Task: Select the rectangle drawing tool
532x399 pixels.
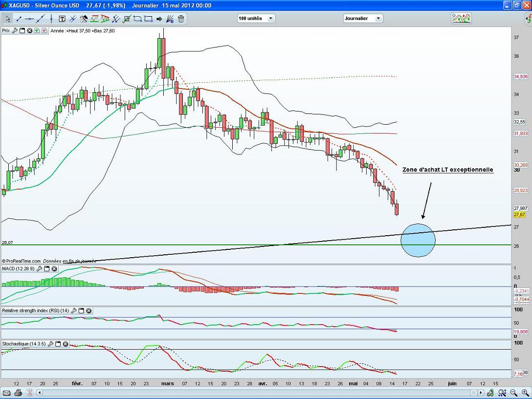Action: pyautogui.click(x=148, y=19)
